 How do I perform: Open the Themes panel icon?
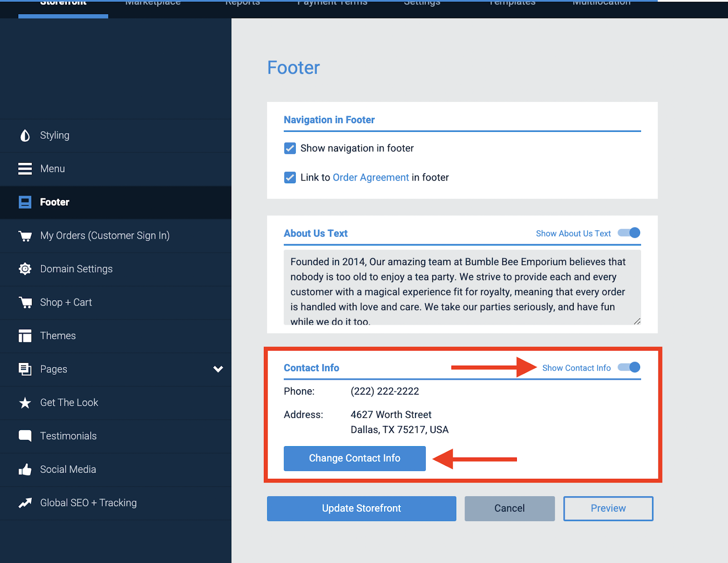25,336
